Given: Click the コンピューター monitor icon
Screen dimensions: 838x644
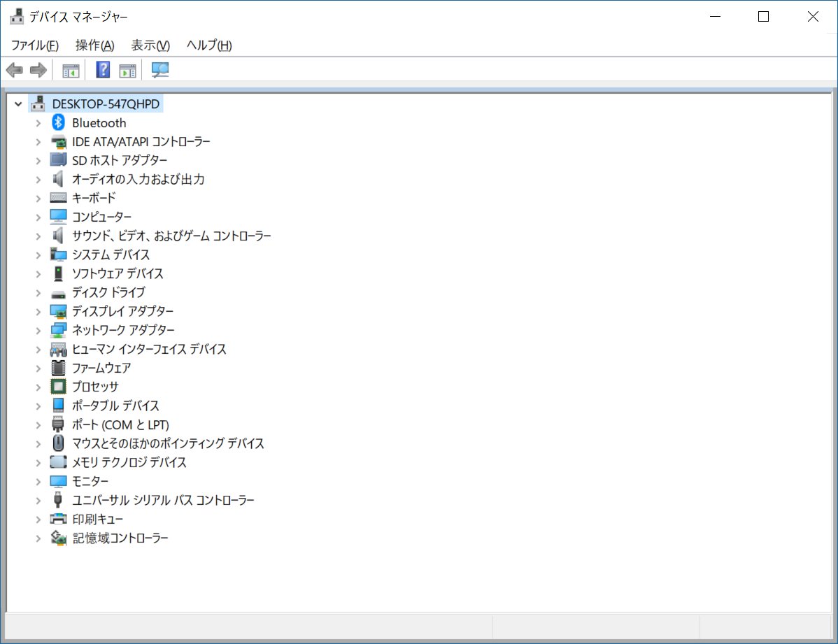Looking at the screenshot, I should click(58, 217).
